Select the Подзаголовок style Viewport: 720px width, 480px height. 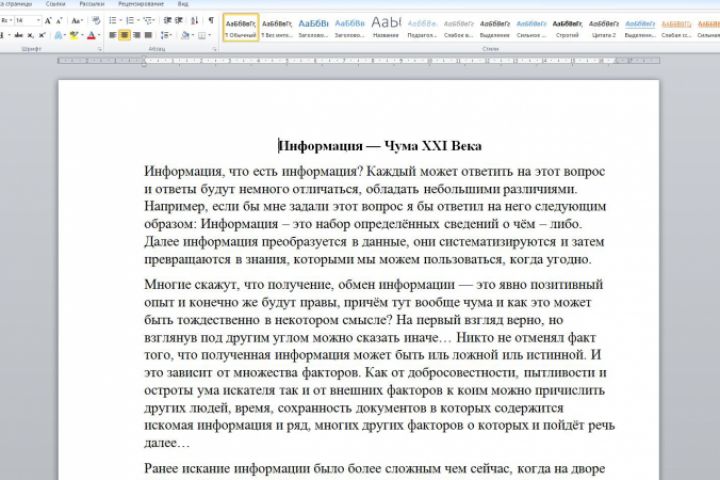click(422, 28)
